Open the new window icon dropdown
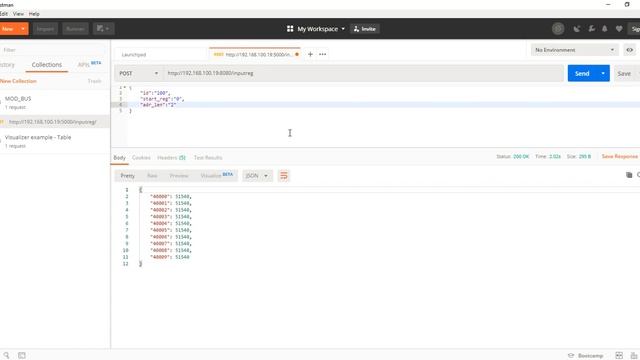This screenshot has width=640, height=360. 103,29
